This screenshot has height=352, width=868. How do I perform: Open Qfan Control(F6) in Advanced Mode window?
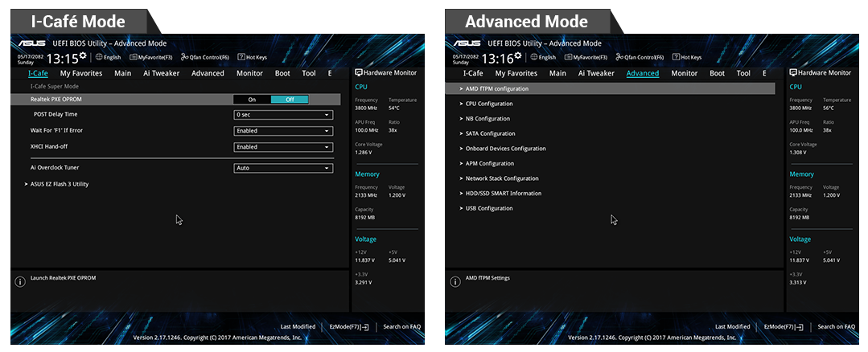click(640, 57)
